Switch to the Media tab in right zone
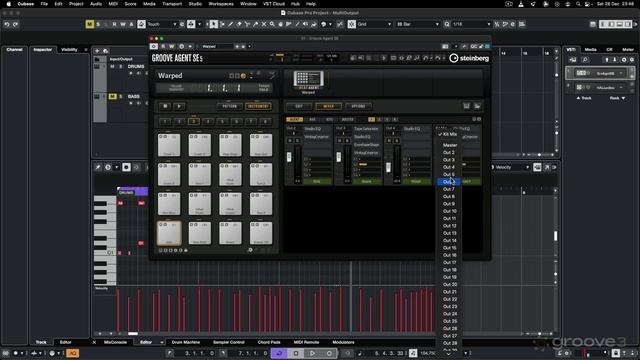Viewport: 640px width, 360px height. (x=591, y=49)
